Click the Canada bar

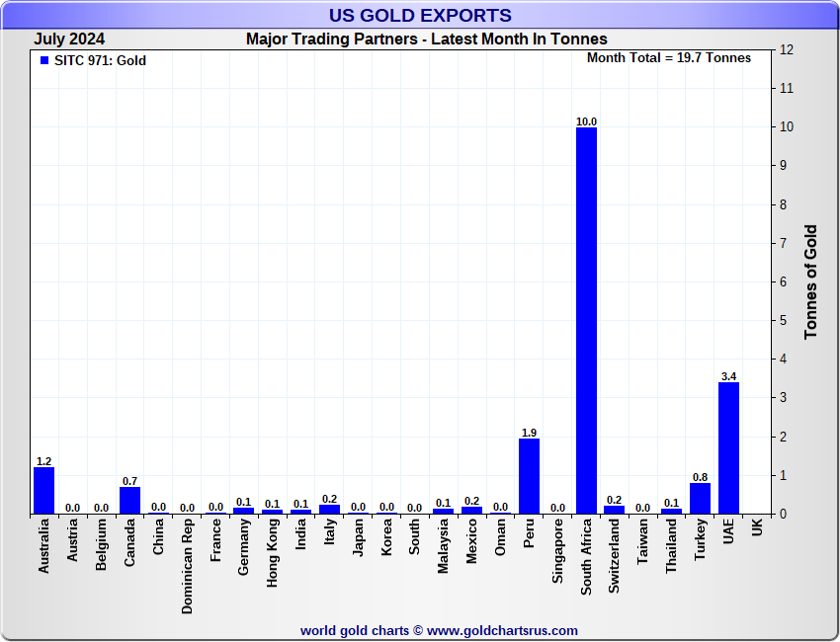point(129,501)
